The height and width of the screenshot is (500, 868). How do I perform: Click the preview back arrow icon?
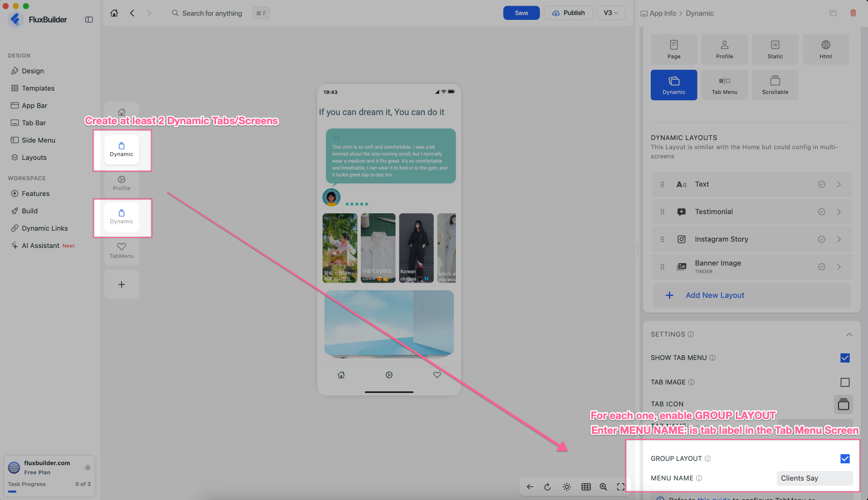point(530,487)
